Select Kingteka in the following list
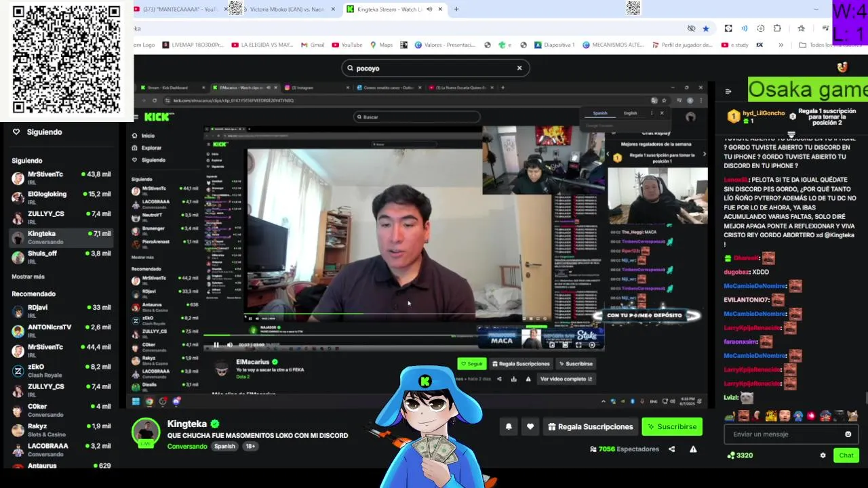 (62, 237)
